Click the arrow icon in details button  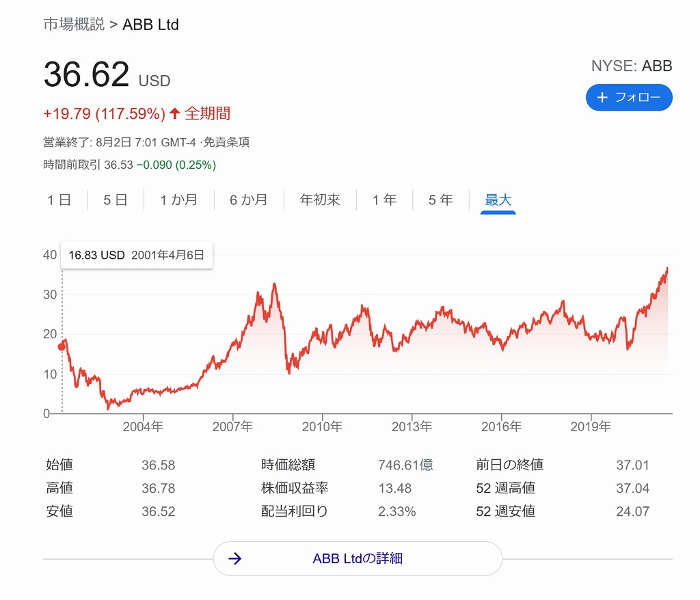tap(235, 558)
